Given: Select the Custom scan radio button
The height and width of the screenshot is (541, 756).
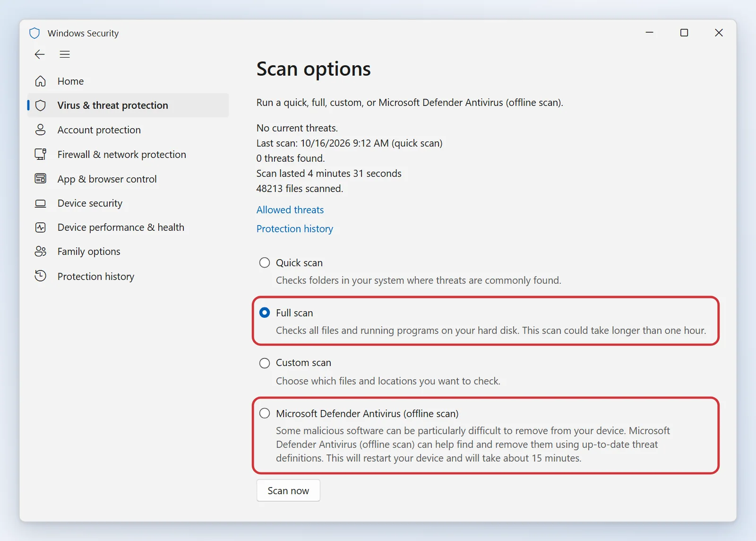Looking at the screenshot, I should (265, 363).
